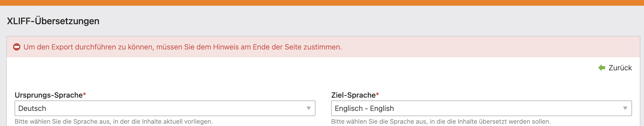Open the Ursprungs-Sprache dropdown field
The image size is (644, 126).
(x=165, y=108)
